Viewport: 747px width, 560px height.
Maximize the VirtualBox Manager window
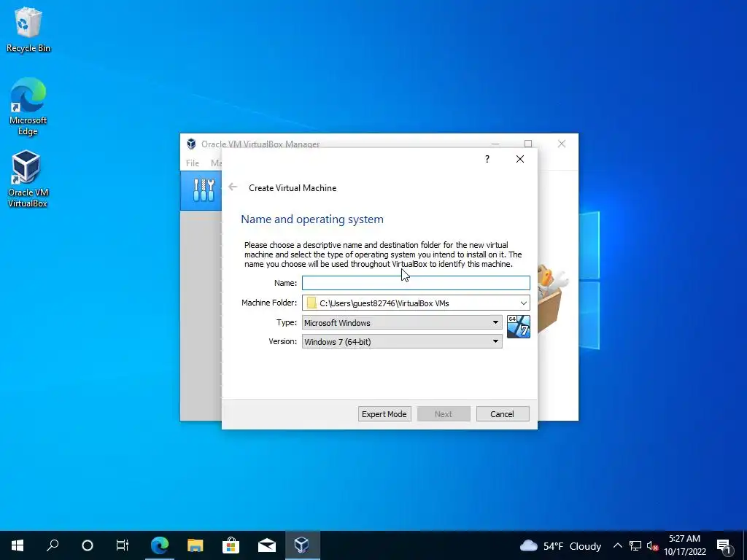(x=528, y=144)
